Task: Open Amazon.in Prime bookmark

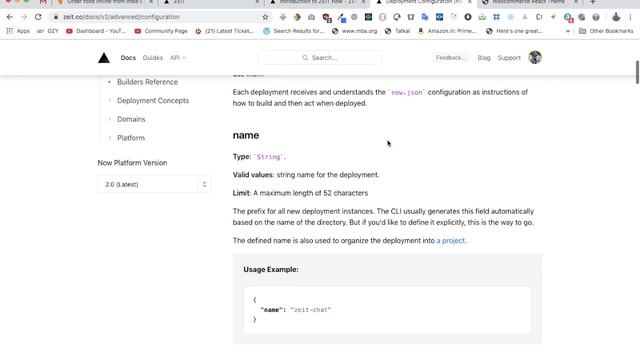Action: point(447,31)
